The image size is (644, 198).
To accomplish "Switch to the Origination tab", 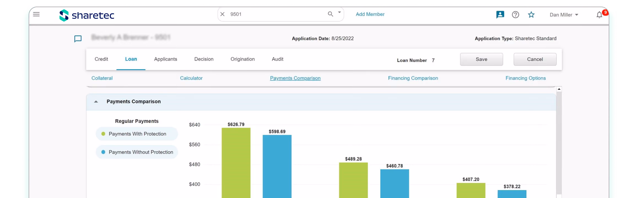I will [243, 59].
